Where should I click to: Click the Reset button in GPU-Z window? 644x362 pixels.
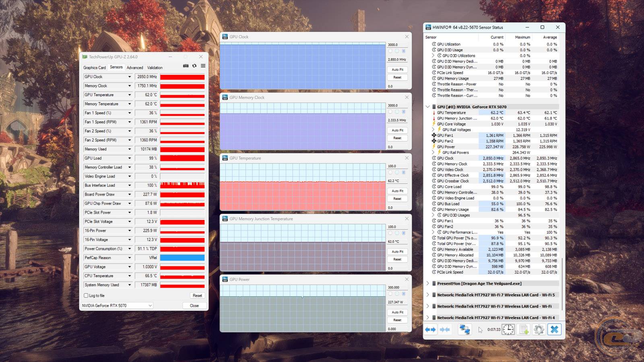197,296
